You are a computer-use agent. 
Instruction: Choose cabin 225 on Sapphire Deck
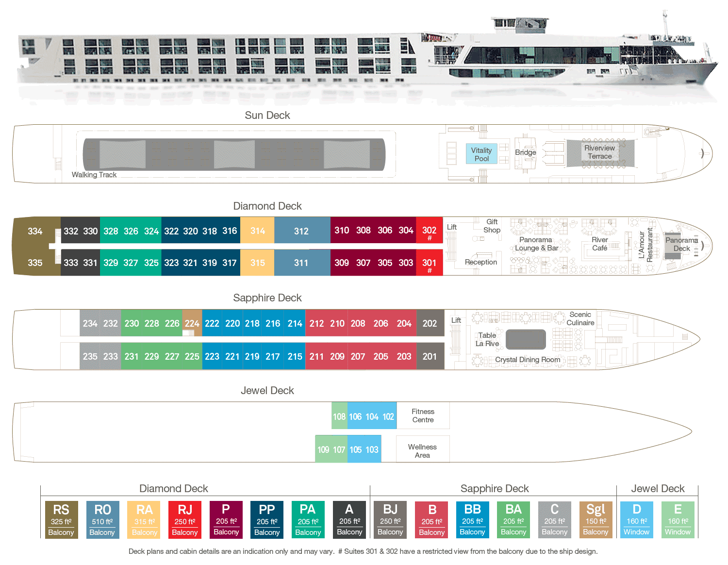coord(192,356)
